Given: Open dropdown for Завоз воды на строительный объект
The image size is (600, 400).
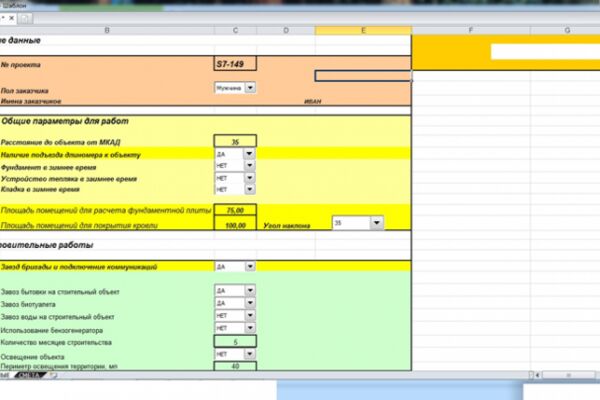Looking at the screenshot, I should click(250, 315).
